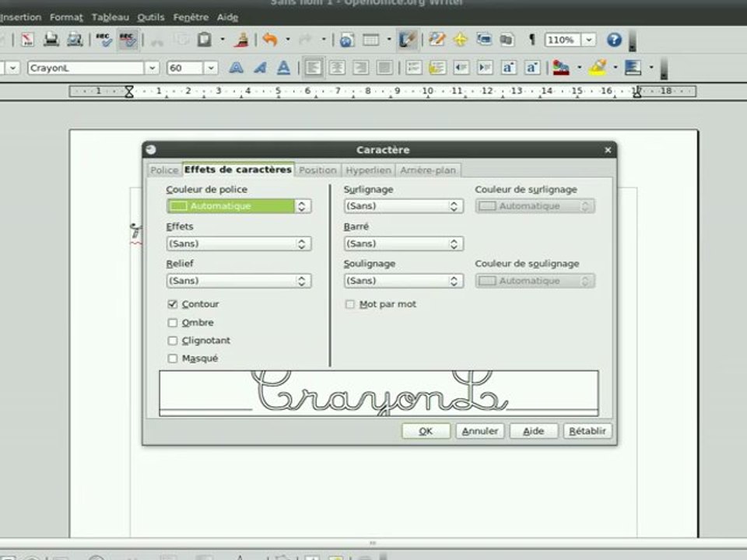Viewport: 747px width, 560px height.
Task: Enable the Masqué checkbox
Action: pos(173,358)
